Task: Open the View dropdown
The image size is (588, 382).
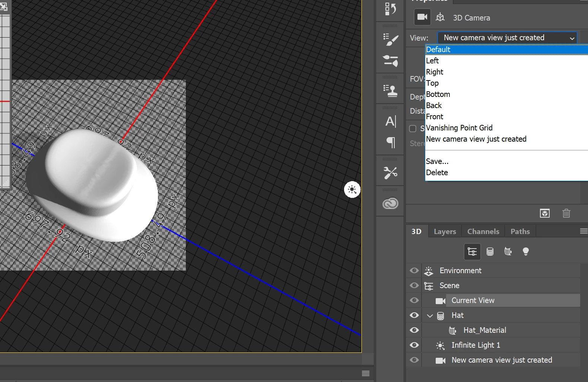Action: pos(507,38)
